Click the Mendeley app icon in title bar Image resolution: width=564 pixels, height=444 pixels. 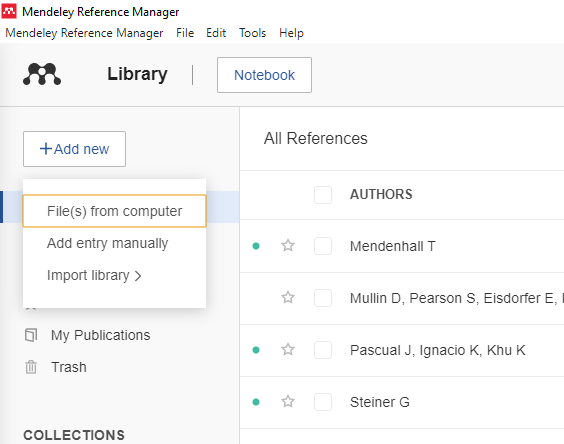9,11
